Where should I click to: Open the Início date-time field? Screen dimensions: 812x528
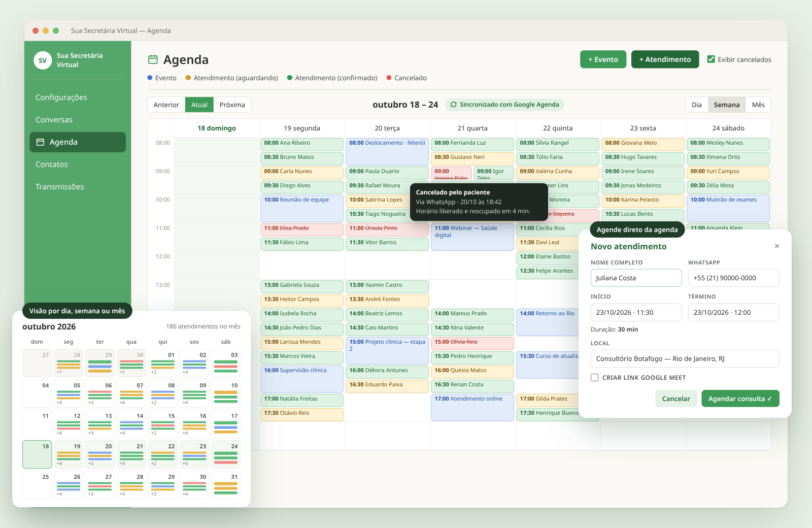(x=636, y=312)
